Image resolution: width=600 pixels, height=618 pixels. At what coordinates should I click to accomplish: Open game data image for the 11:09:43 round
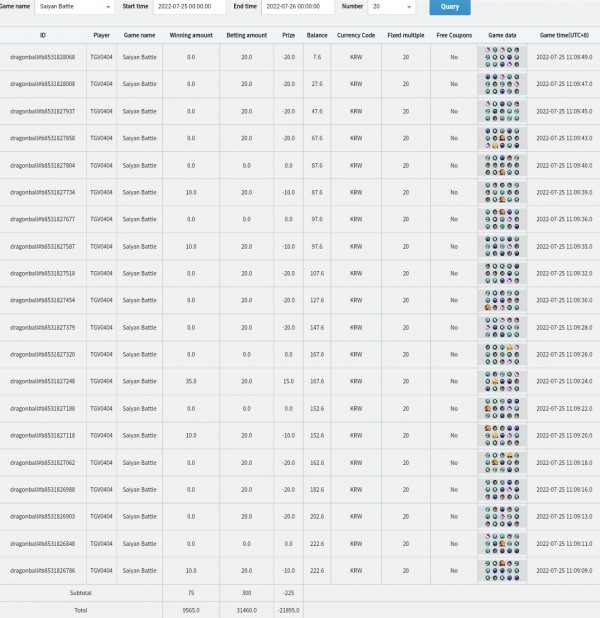tap(502, 138)
